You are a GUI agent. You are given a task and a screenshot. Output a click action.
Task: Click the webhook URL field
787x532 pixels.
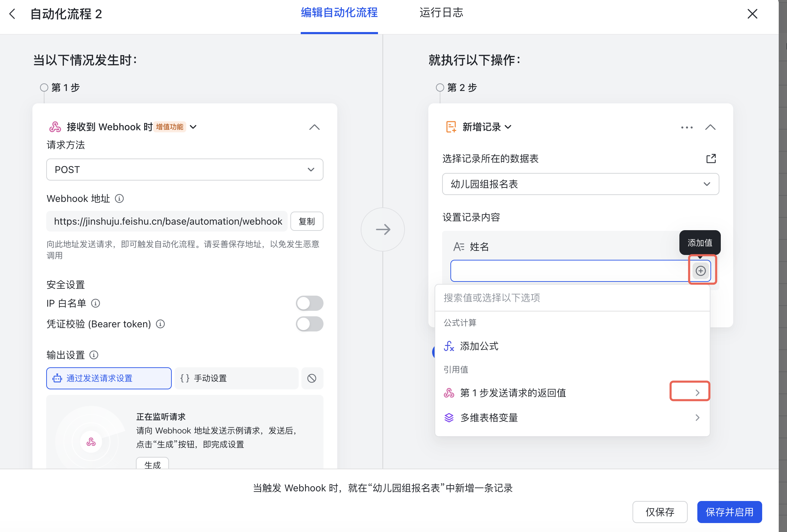click(167, 221)
